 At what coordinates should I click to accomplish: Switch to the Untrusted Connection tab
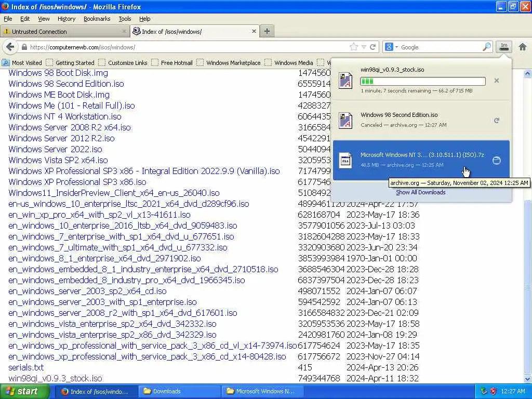pyautogui.click(x=64, y=32)
